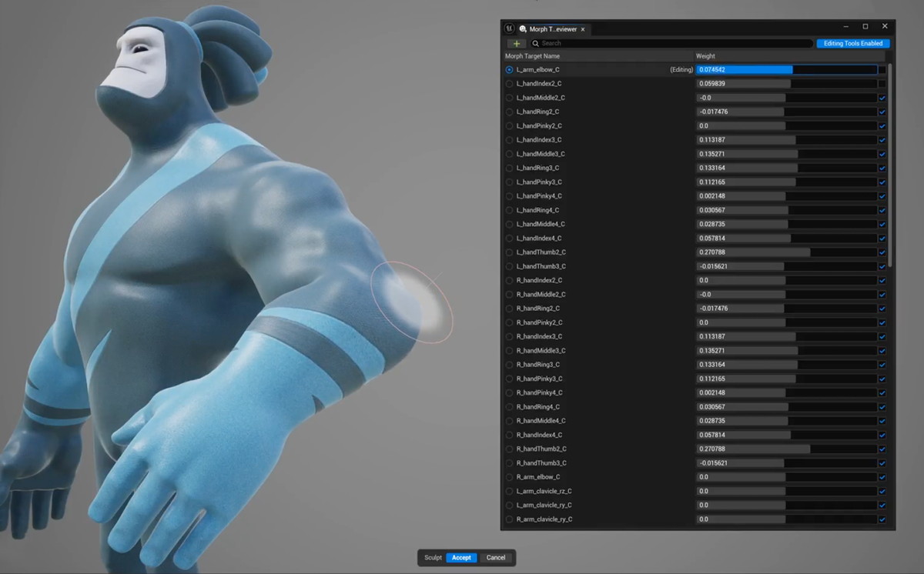Click the L_arm_elbow_C weight slider
Screen dimensions: 924x574
[785, 70]
